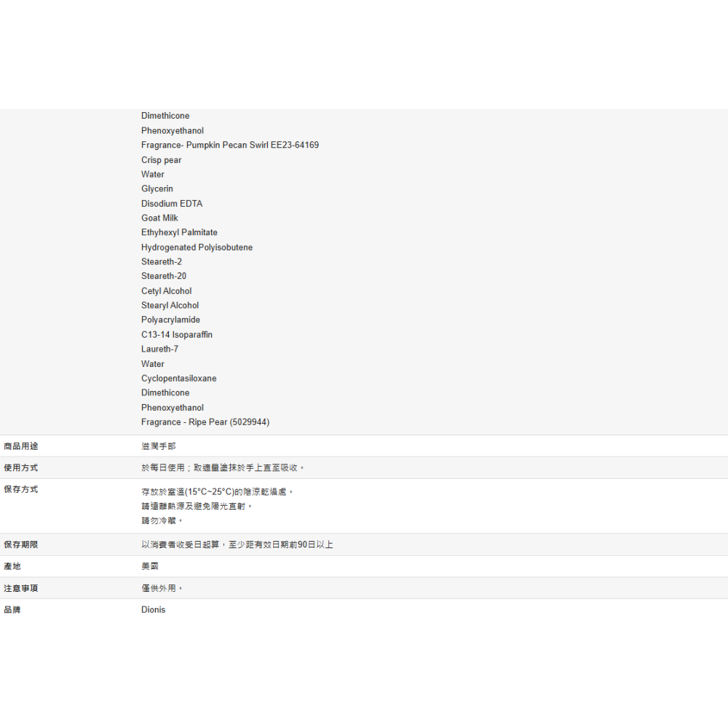Click the Cetyl Alcohol ingredient
This screenshot has height=728, width=728.
click(x=166, y=290)
